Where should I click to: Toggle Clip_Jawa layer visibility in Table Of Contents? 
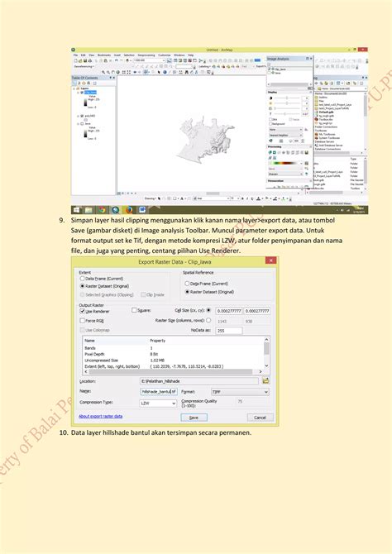(x=82, y=93)
